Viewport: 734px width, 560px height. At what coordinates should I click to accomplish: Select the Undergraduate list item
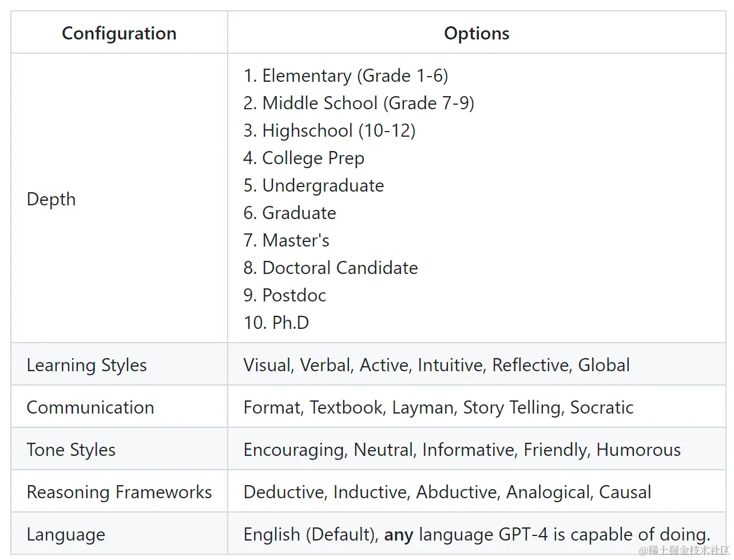click(x=314, y=185)
